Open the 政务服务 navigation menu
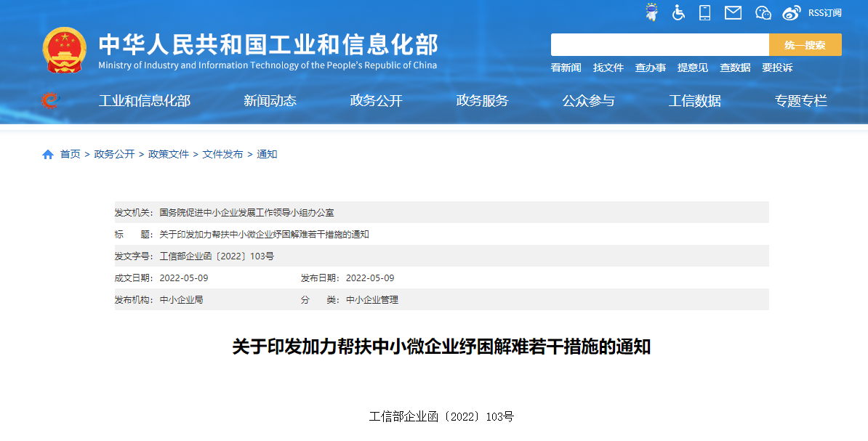Image resolution: width=868 pixels, height=441 pixels. pos(482,101)
